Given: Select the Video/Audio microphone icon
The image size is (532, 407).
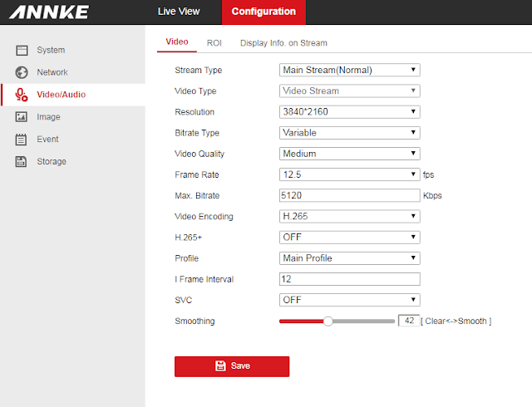Looking at the screenshot, I should point(22,95).
